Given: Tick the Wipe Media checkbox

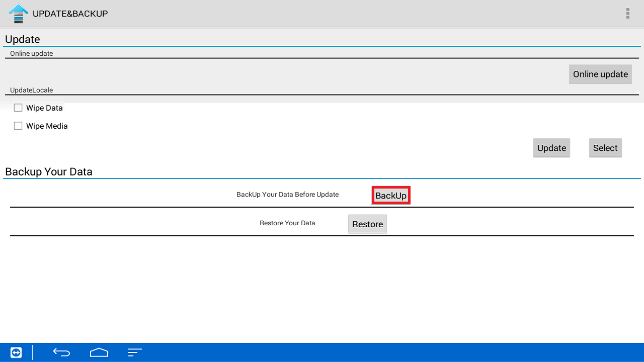Looking at the screenshot, I should (x=18, y=126).
